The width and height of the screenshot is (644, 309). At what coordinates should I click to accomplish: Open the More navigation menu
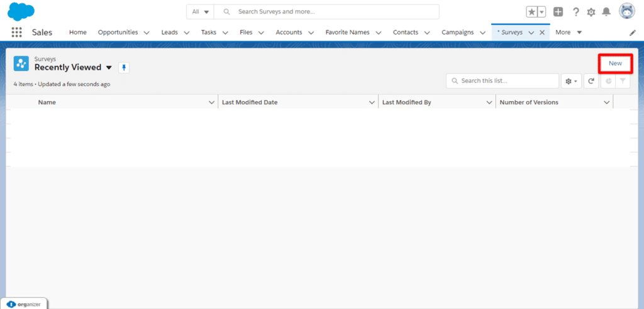click(x=569, y=33)
